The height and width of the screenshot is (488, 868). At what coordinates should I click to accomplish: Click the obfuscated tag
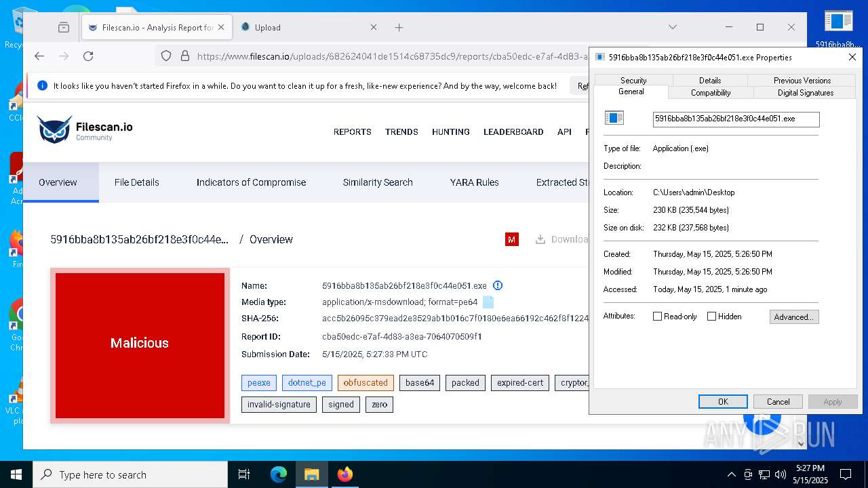[366, 383]
